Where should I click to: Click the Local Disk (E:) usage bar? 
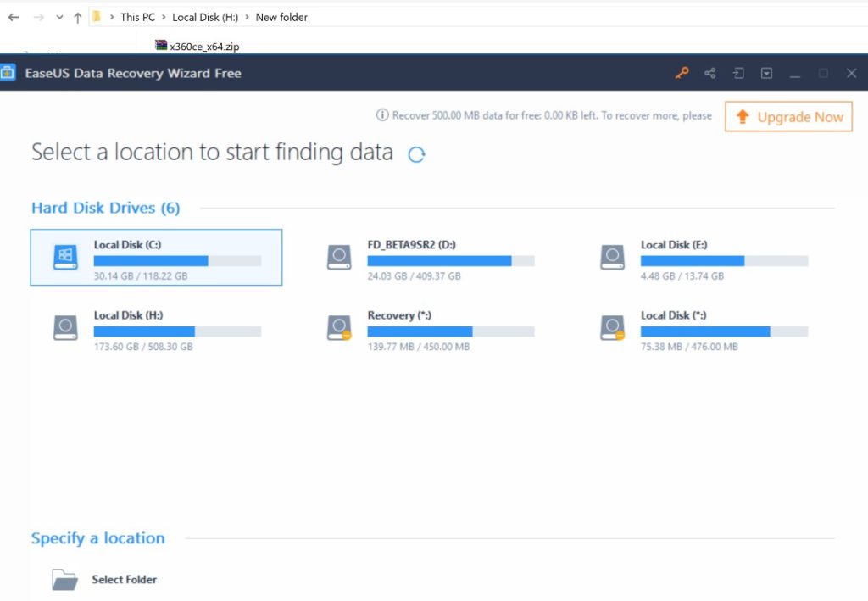[x=724, y=261]
